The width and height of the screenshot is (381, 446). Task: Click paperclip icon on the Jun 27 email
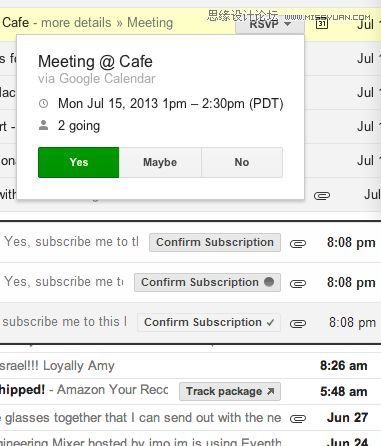298,419
